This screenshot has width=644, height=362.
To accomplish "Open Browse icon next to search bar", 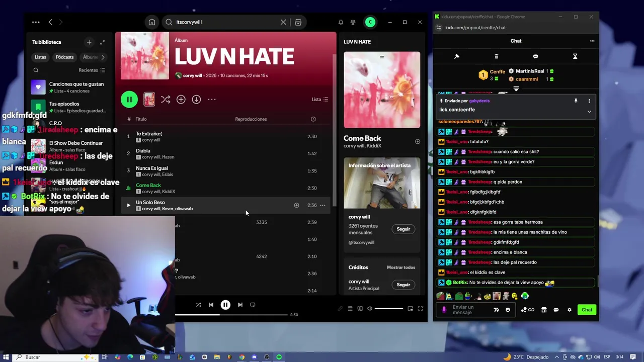I will coord(298,22).
